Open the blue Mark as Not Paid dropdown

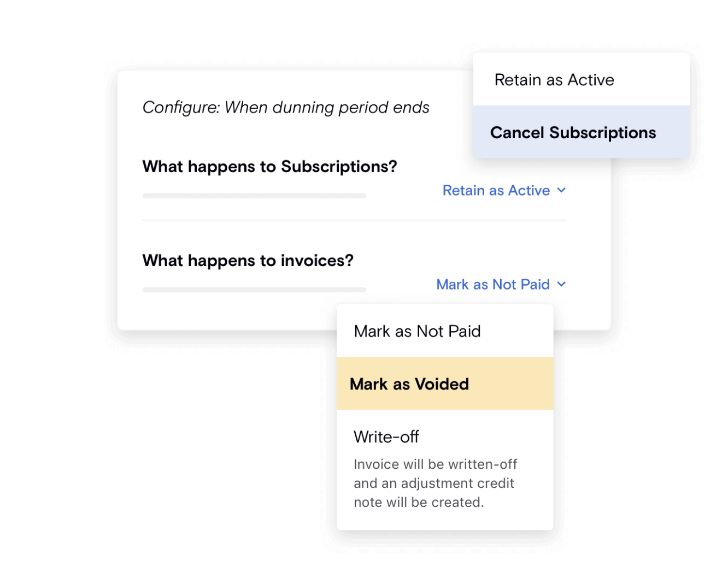[493, 284]
